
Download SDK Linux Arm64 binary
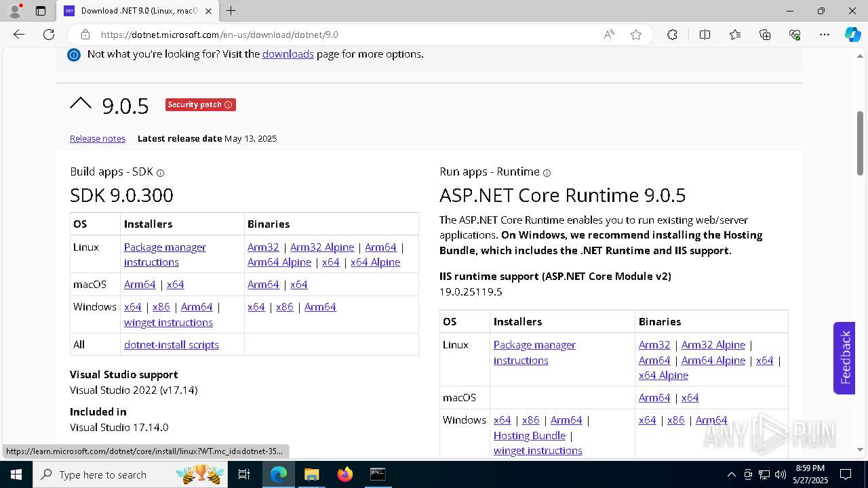380,247
